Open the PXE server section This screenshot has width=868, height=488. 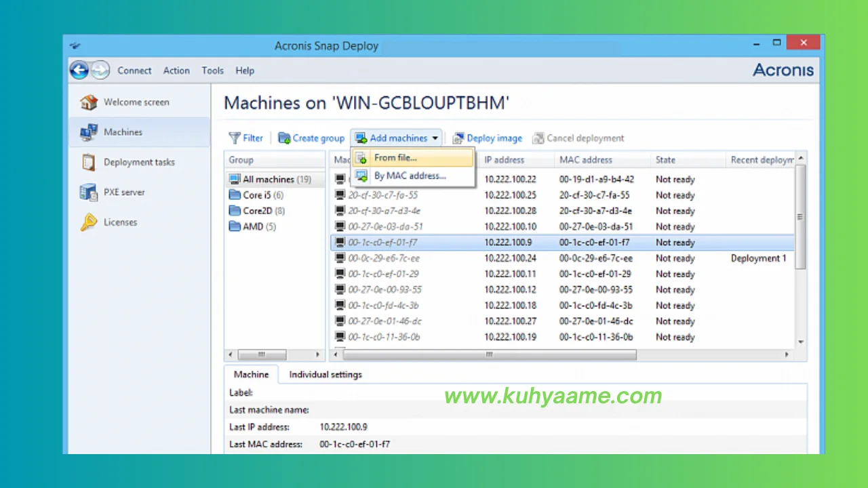click(140, 192)
